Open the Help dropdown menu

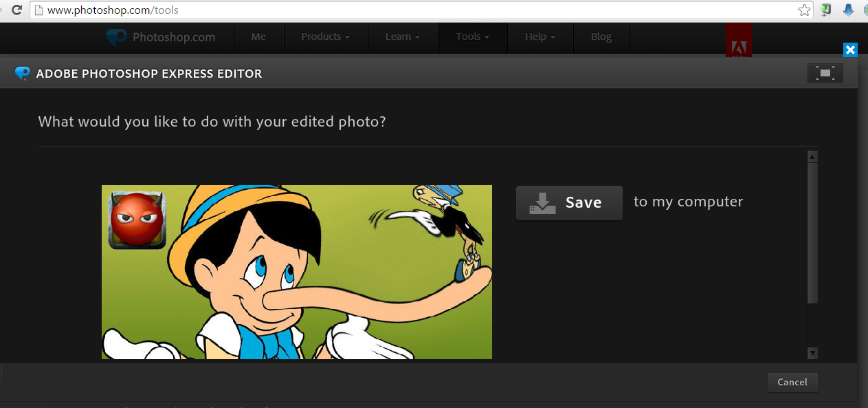(540, 37)
